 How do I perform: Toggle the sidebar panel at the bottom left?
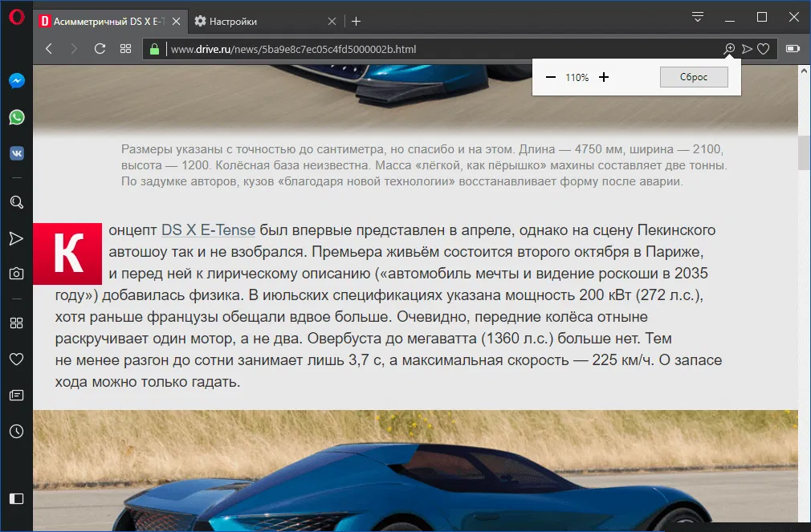pos(17,498)
